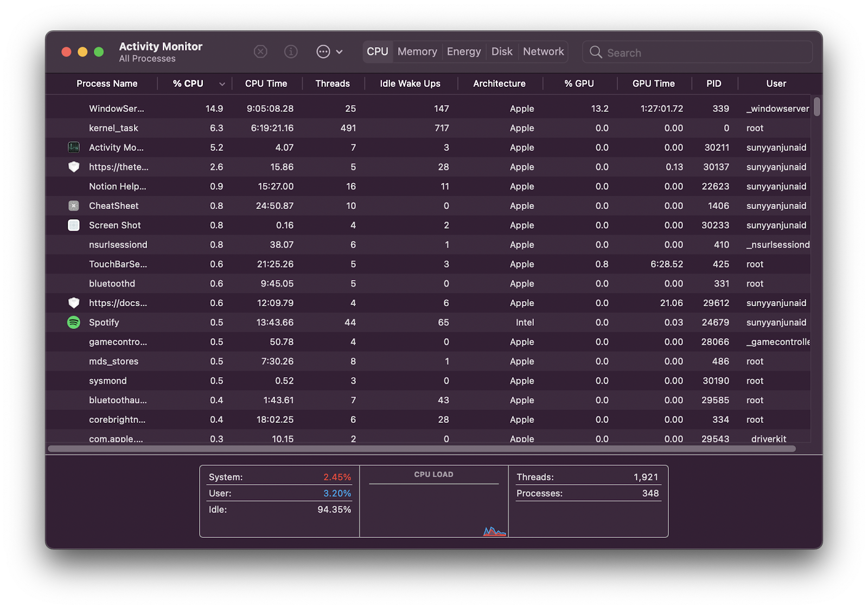Screen dimensions: 868x609
Task: Sort by % GPU column header
Action: pos(579,84)
